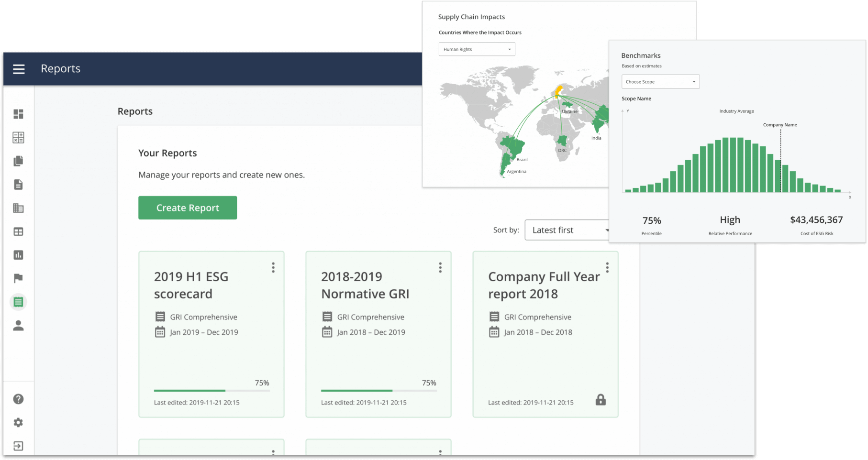Click the GRI list icon on 2019 H1 ESG scorecard

coord(160,317)
